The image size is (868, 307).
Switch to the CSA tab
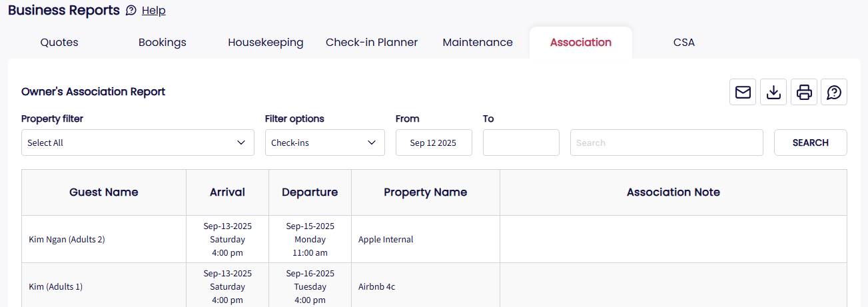coord(684,43)
